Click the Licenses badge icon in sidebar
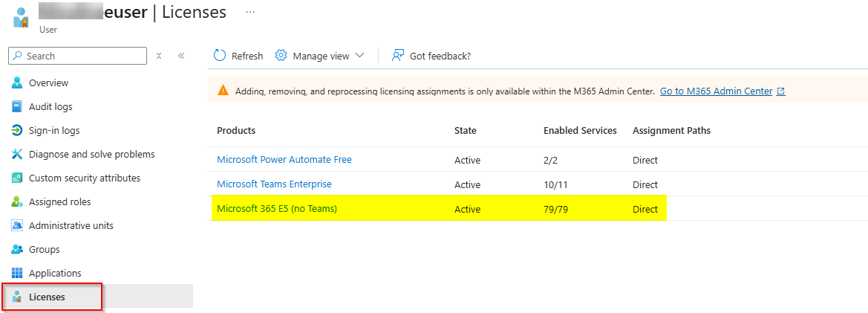The height and width of the screenshot is (313, 868). point(18,297)
